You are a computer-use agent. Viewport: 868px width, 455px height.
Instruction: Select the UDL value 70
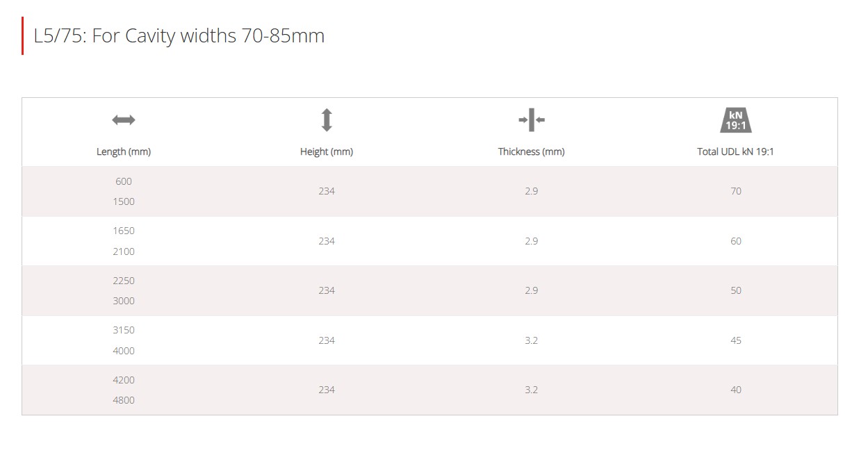[x=736, y=191]
